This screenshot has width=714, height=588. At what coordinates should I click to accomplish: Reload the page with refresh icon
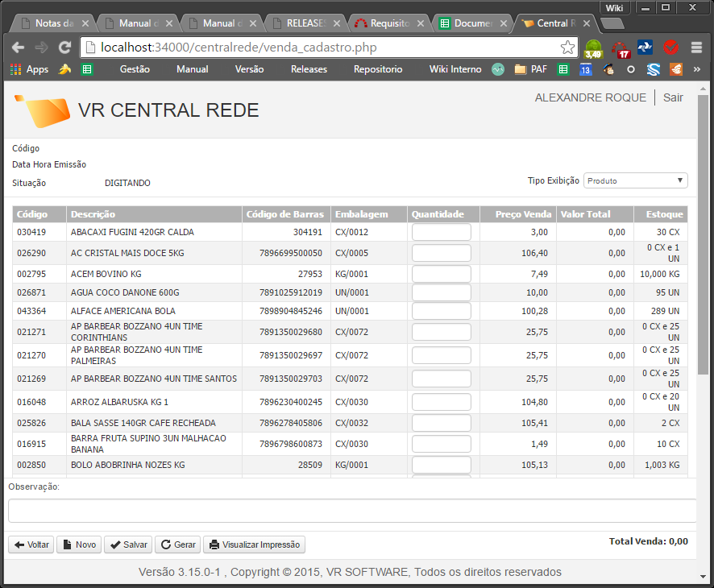[65, 48]
